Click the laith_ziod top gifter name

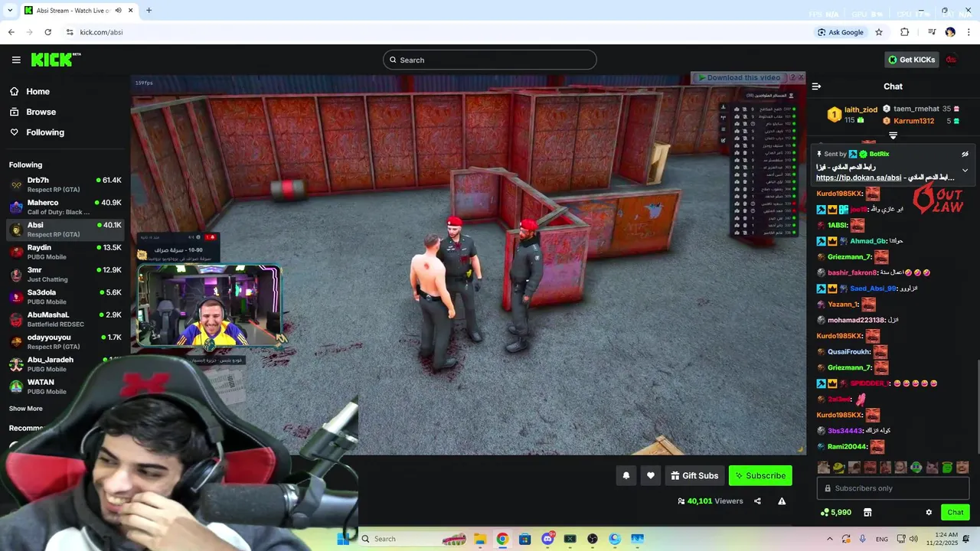[x=861, y=110]
